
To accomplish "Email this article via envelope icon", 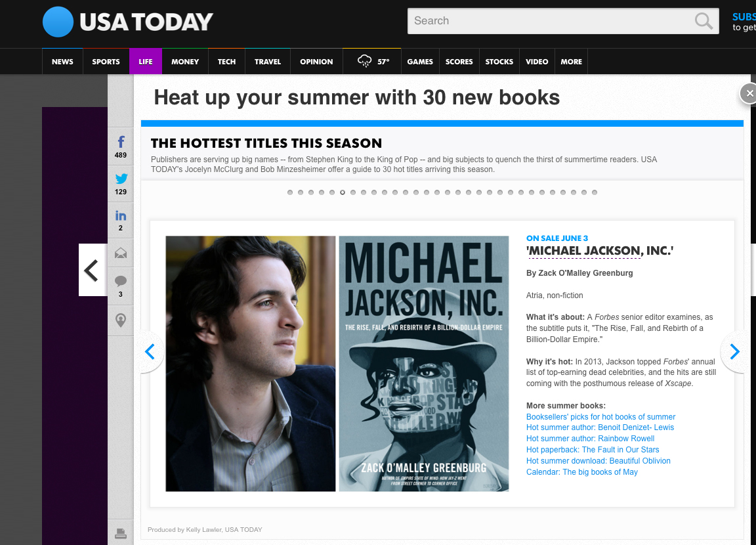I will point(121,253).
